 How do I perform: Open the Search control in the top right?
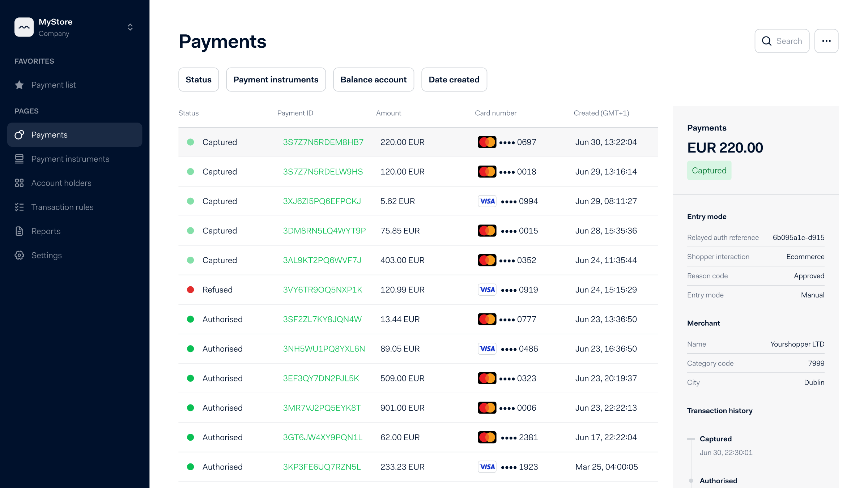pyautogui.click(x=782, y=41)
